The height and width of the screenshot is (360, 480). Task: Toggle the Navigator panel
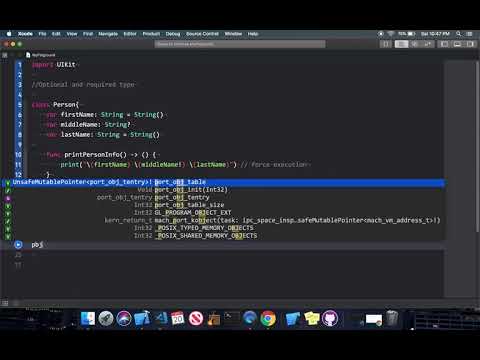(x=444, y=44)
